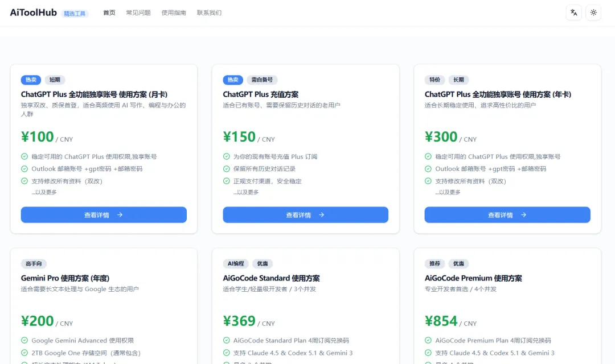
Task: Click the ¥369 price on AiGoCode Standard card
Action: pos(239,321)
